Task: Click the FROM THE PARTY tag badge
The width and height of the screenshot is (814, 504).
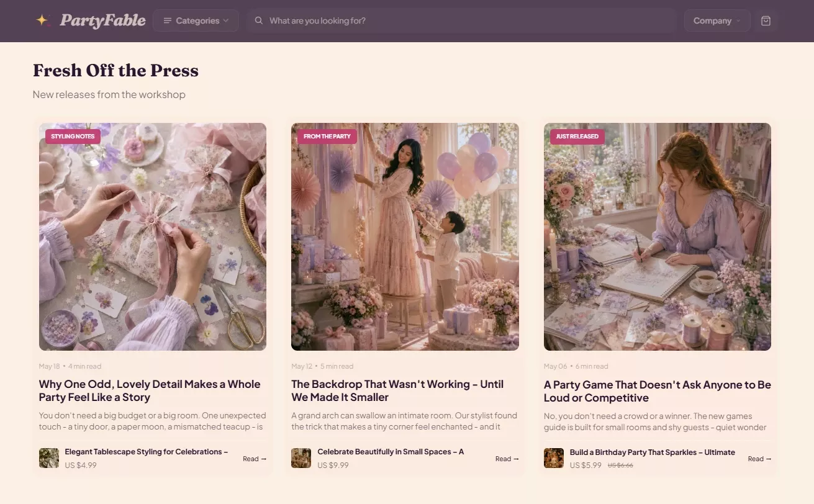Action: (327, 137)
